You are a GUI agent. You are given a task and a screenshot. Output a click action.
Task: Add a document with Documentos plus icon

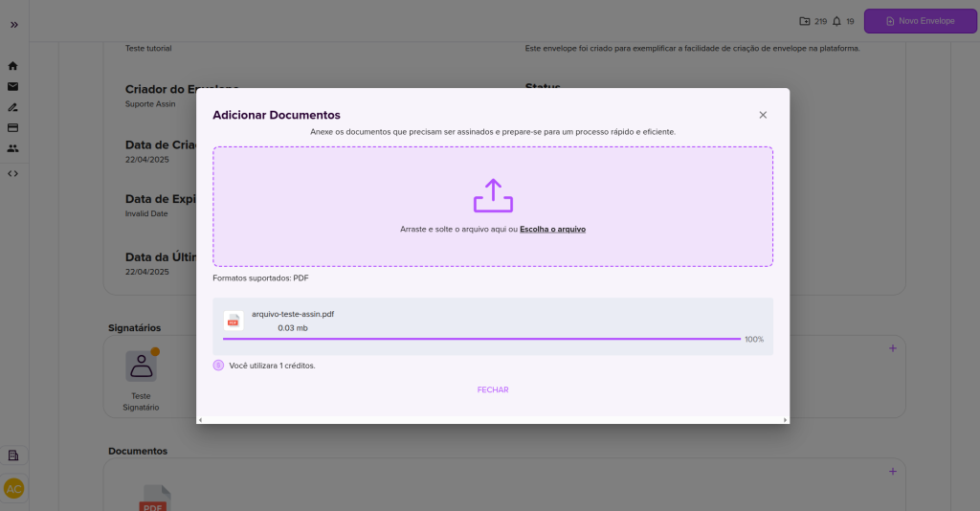pos(893,472)
